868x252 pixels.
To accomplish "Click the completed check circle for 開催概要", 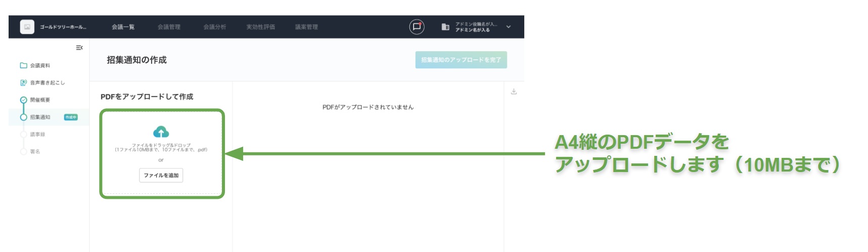I will click(x=23, y=100).
